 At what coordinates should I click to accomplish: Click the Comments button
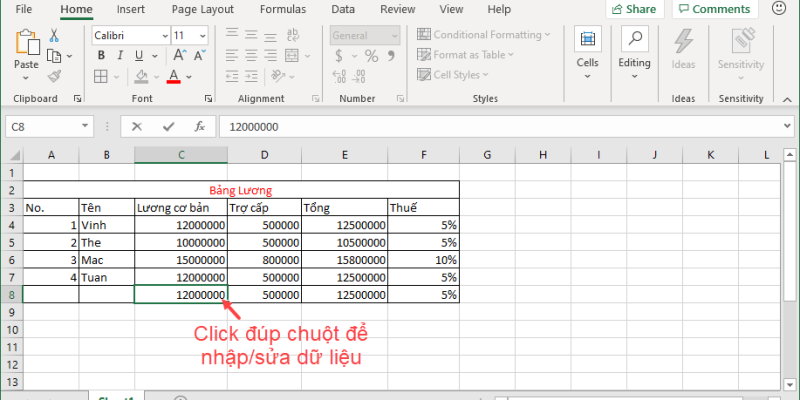[x=714, y=9]
